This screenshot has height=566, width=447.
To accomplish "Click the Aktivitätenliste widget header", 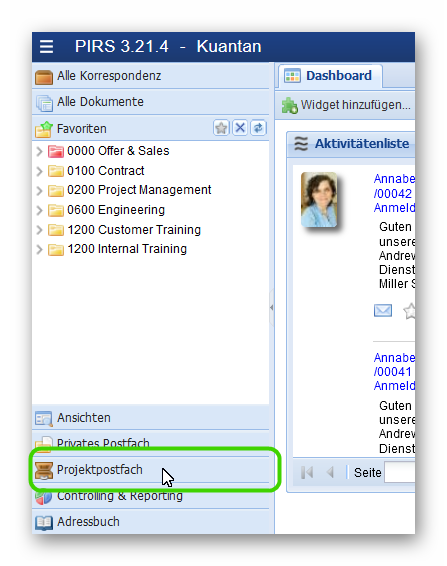I will [x=351, y=144].
